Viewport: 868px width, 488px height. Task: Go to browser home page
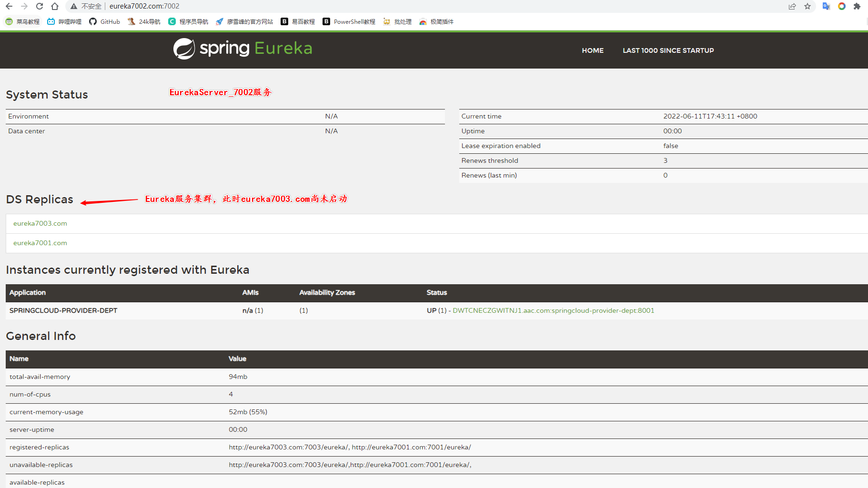[55, 6]
